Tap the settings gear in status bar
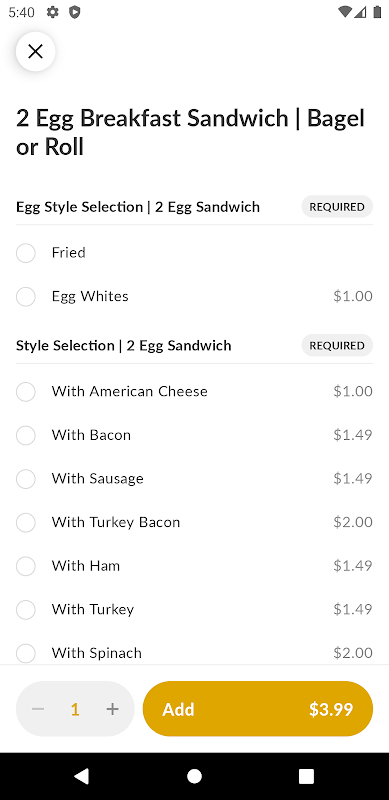Viewport: 389px width, 800px height. point(53,12)
